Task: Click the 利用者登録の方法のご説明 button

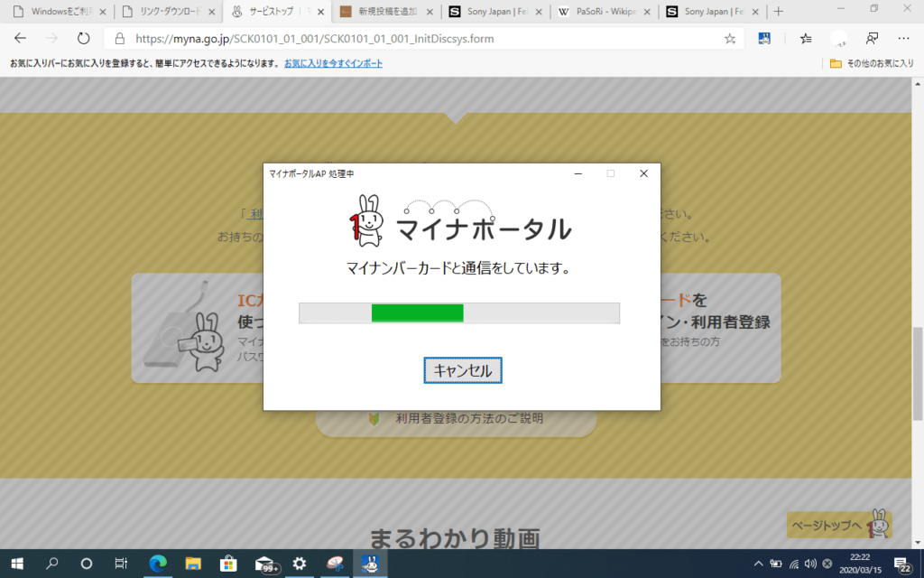Action: point(456,419)
